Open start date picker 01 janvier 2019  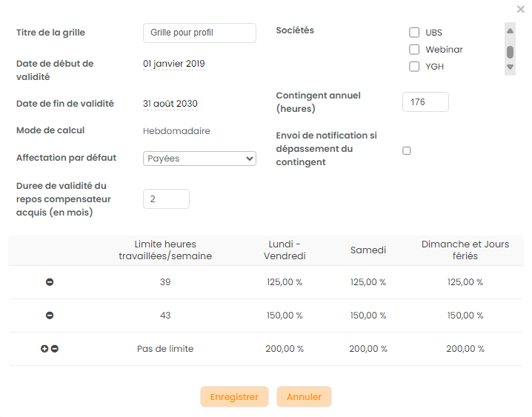[x=173, y=64]
